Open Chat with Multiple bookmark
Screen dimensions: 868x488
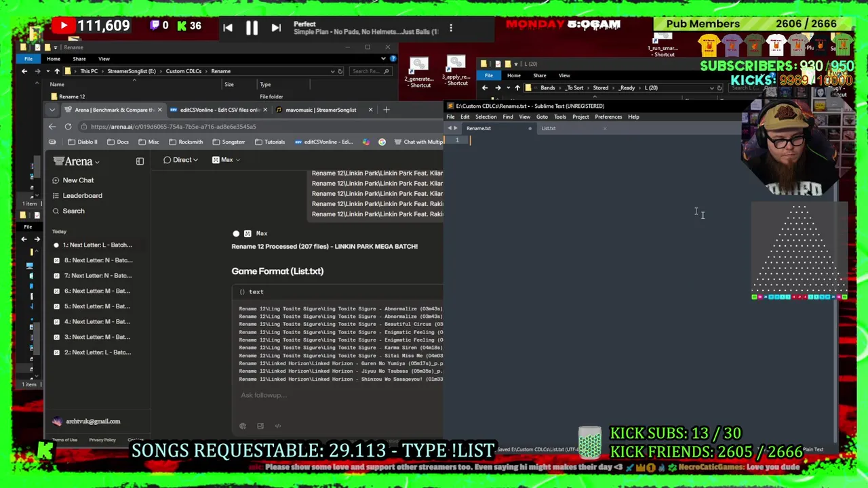pyautogui.click(x=418, y=142)
